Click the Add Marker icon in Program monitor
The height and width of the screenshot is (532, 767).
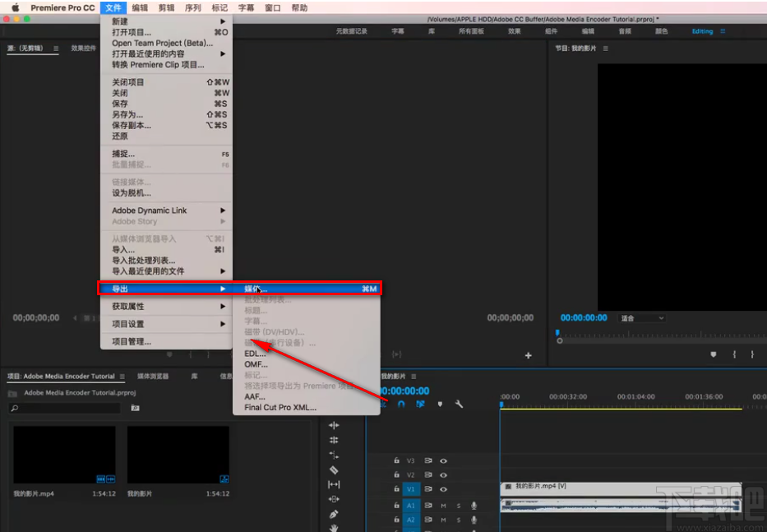pos(714,354)
